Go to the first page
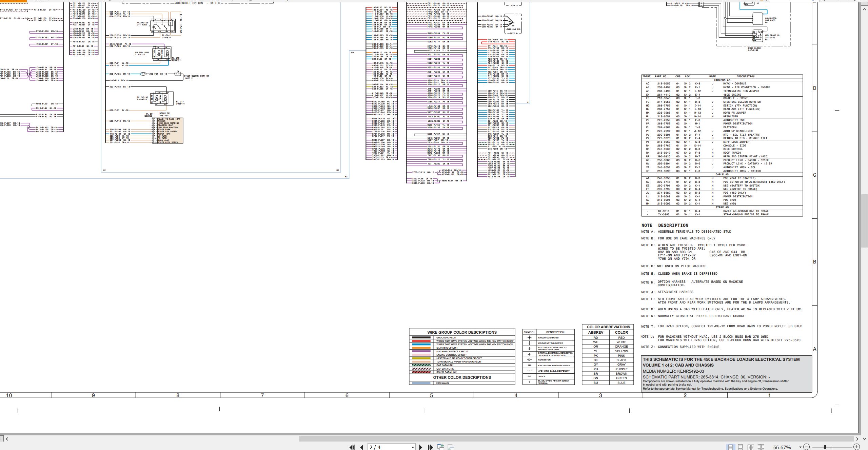The width and height of the screenshot is (868, 450). click(352, 447)
